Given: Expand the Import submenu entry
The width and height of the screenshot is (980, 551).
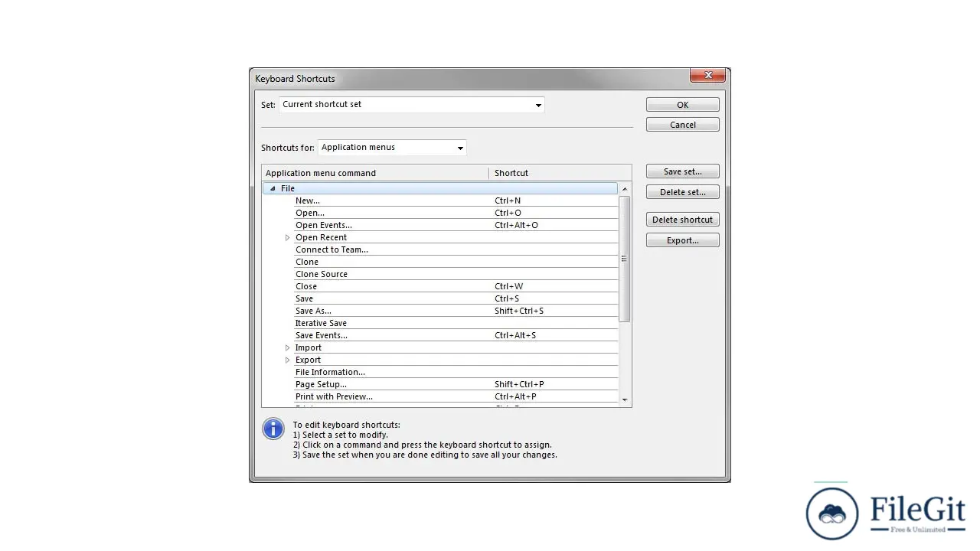Looking at the screenshot, I should 288,347.
